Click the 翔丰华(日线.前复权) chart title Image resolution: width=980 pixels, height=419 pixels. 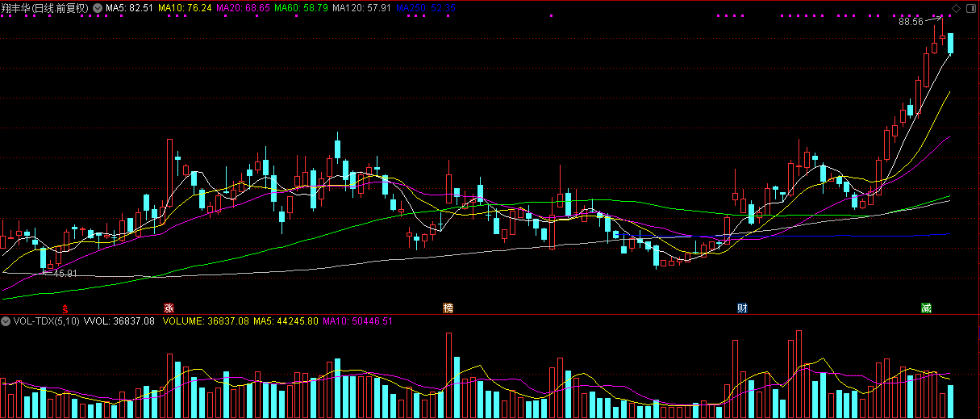[x=45, y=8]
